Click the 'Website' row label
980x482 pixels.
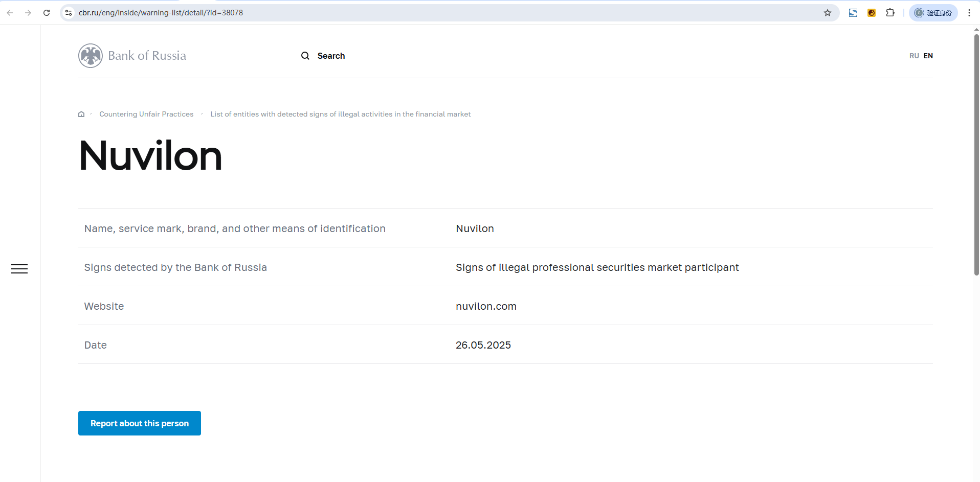pyautogui.click(x=104, y=306)
